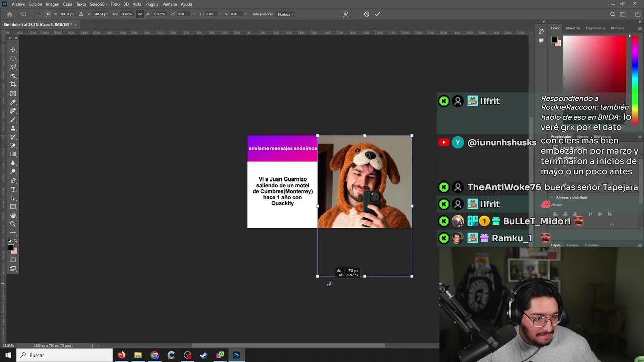Cancel the transform
The image size is (644, 362).
(x=367, y=14)
